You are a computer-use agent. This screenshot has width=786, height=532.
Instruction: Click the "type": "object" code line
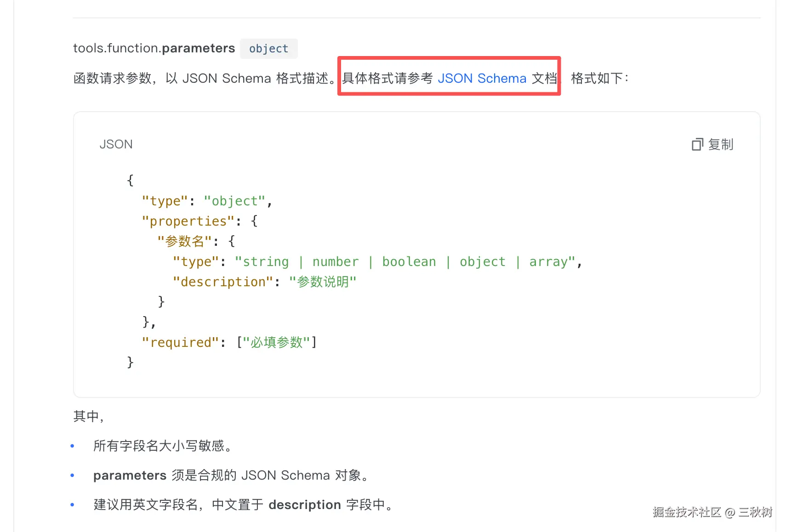click(x=207, y=201)
